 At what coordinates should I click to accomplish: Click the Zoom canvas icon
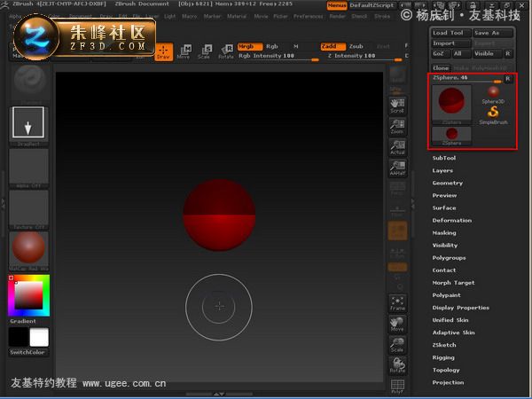click(x=397, y=126)
